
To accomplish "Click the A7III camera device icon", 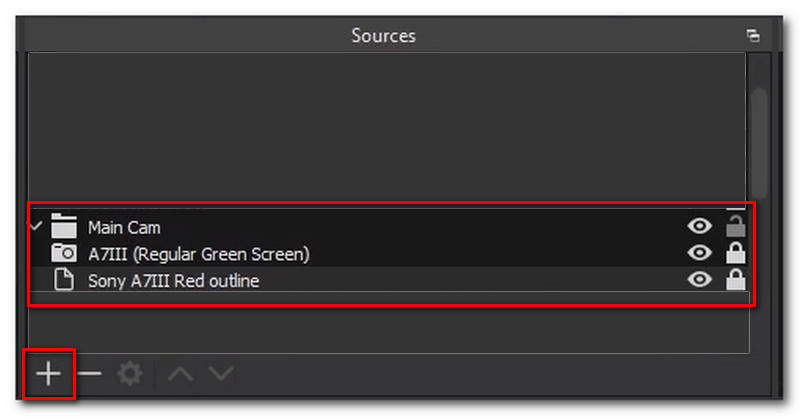I will click(x=64, y=254).
